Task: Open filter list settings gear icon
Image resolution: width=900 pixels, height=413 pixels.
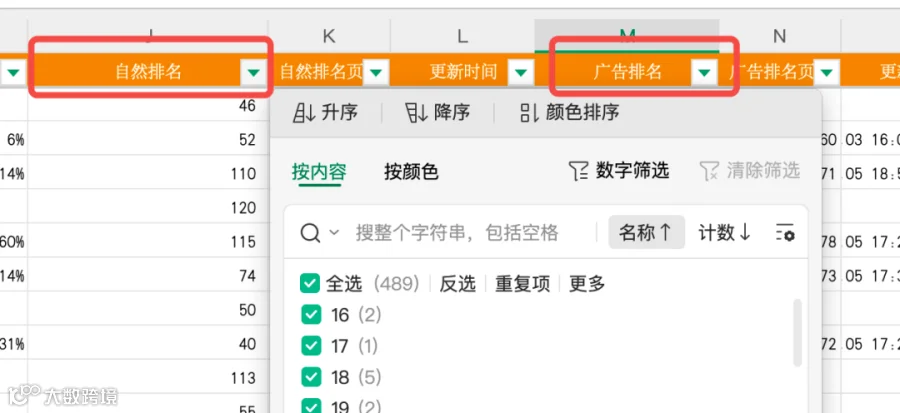Action: [x=785, y=233]
